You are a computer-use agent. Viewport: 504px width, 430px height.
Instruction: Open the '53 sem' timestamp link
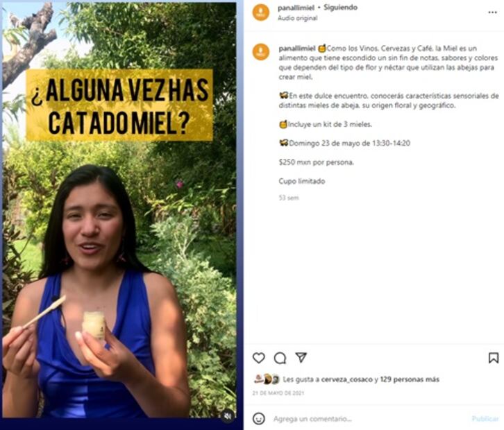tap(289, 198)
